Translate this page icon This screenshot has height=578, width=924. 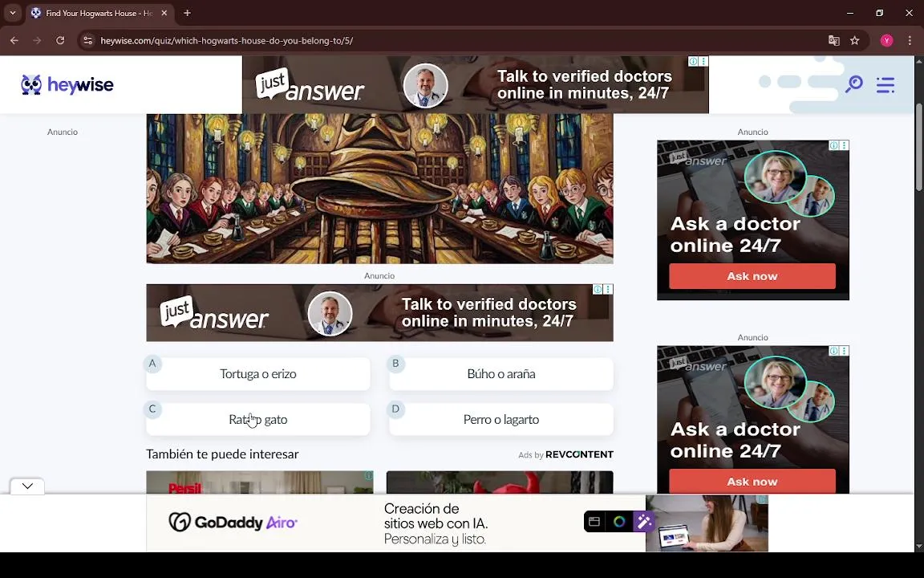click(834, 41)
